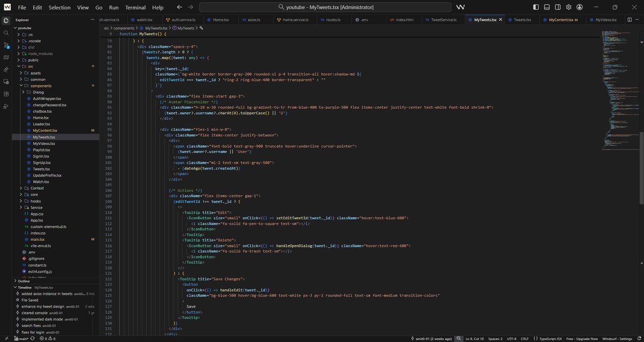
Task: Toggle bottom panel layout button
Action: pyautogui.click(x=546, y=7)
